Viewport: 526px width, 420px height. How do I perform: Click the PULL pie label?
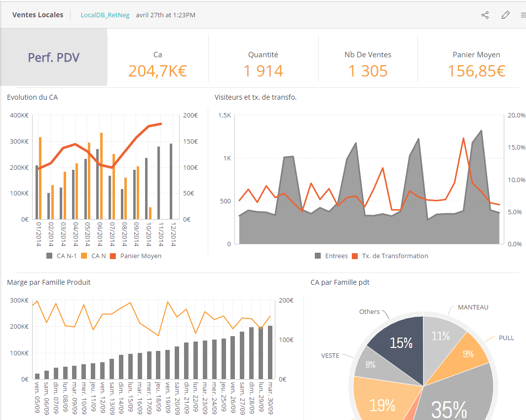506,338
